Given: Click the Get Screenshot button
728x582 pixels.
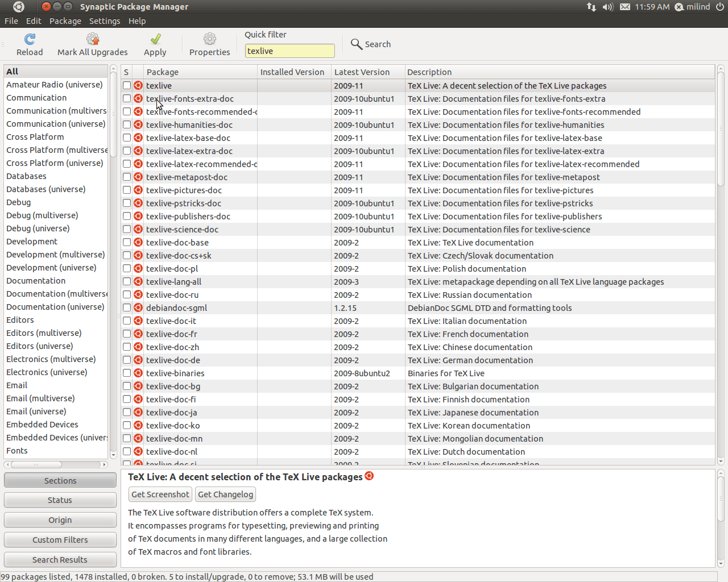Looking at the screenshot, I should (160, 494).
